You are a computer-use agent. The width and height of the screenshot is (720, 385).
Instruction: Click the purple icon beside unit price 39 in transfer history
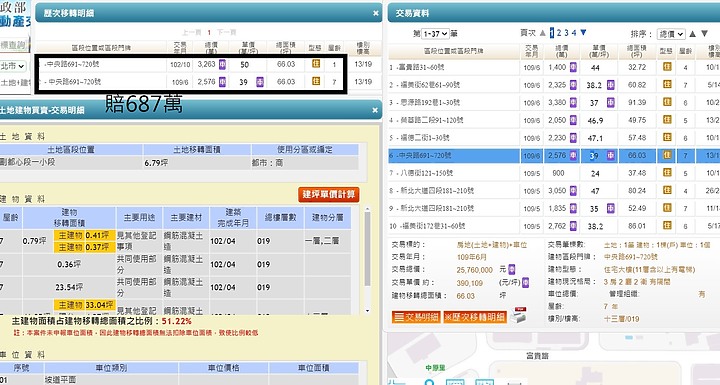259,82
